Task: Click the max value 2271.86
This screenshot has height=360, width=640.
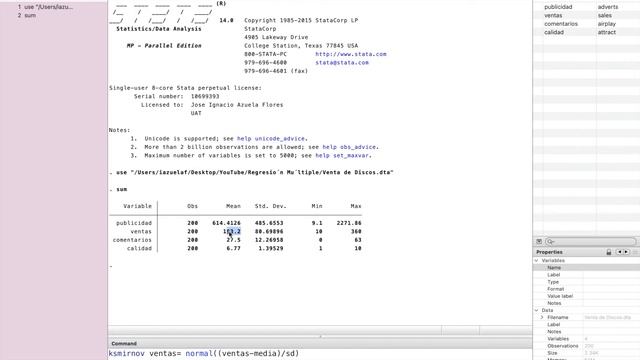Action: pos(349,223)
